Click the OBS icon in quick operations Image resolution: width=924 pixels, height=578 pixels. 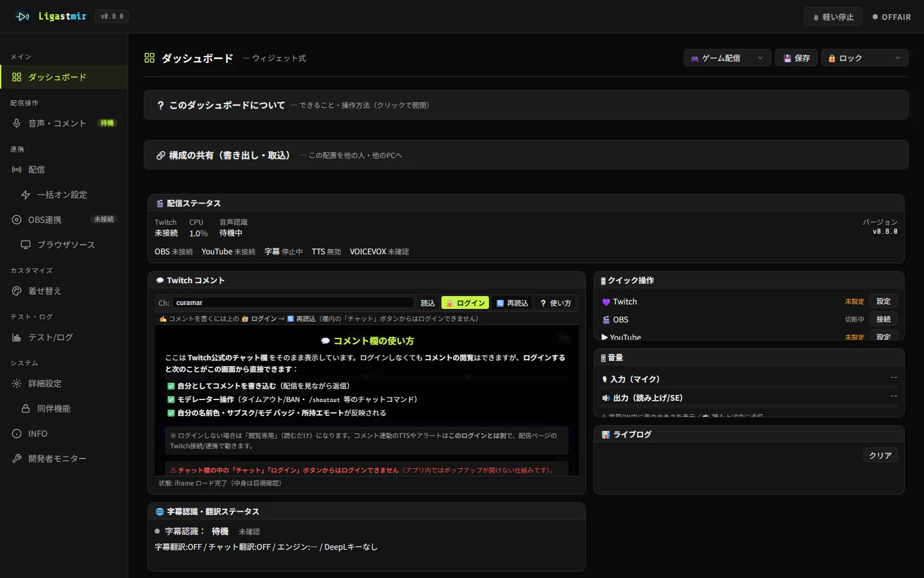click(606, 320)
